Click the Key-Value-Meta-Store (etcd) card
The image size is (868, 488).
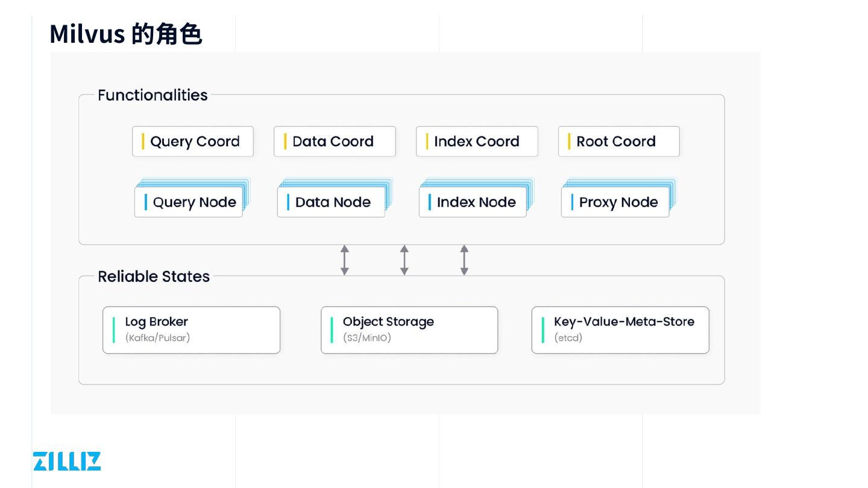tap(620, 330)
